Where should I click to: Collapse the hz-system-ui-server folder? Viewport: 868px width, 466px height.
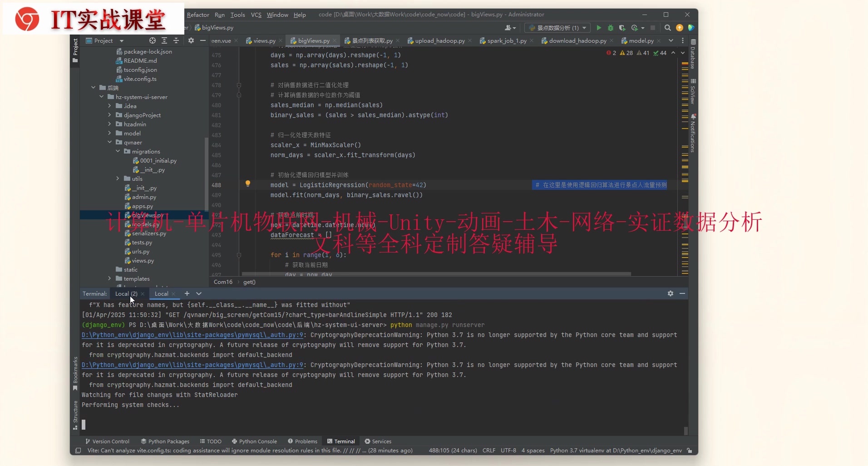(x=102, y=97)
